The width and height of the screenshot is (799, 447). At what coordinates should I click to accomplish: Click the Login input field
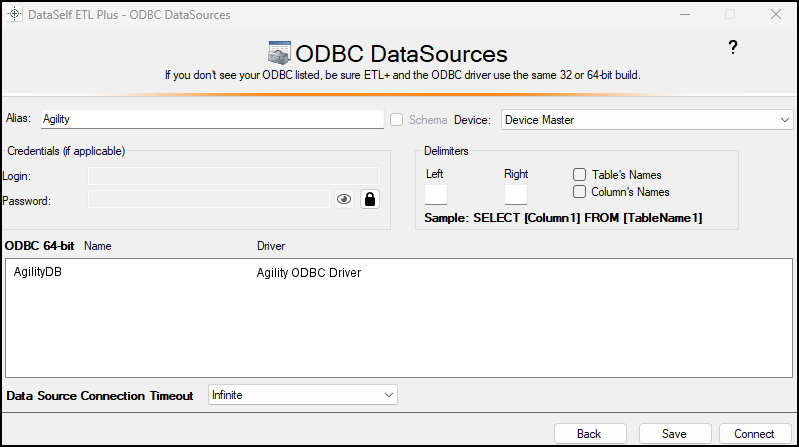(234, 176)
